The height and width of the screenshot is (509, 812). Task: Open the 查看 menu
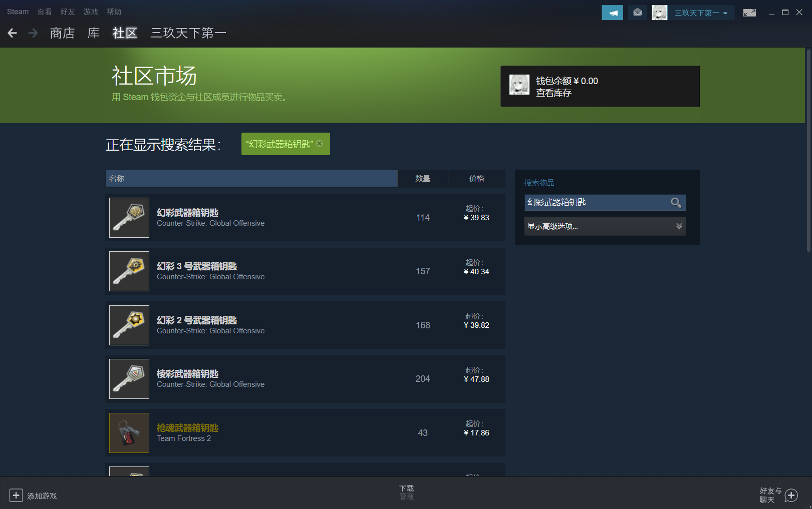[45, 12]
